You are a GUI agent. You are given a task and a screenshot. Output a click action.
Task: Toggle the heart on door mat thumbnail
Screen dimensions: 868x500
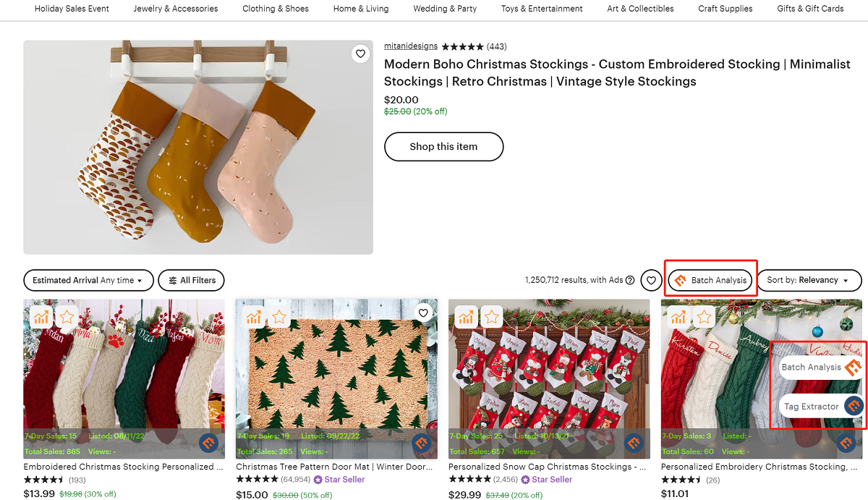tap(423, 313)
